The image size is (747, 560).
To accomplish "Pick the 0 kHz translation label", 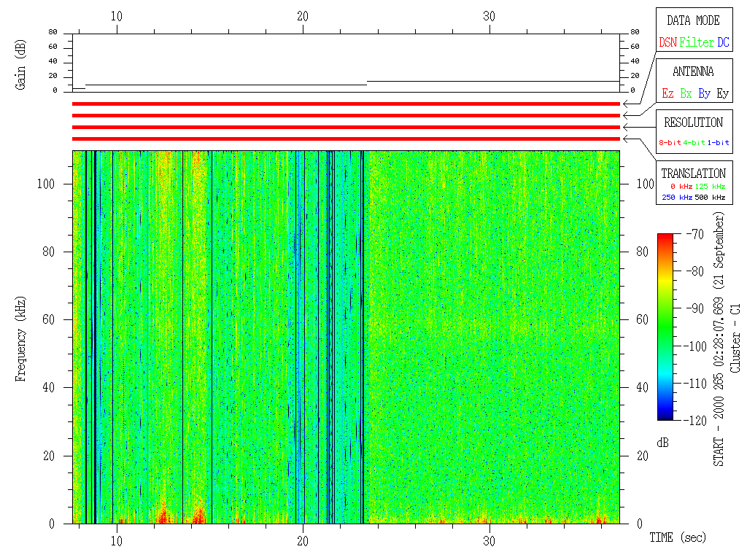I will (x=681, y=187).
